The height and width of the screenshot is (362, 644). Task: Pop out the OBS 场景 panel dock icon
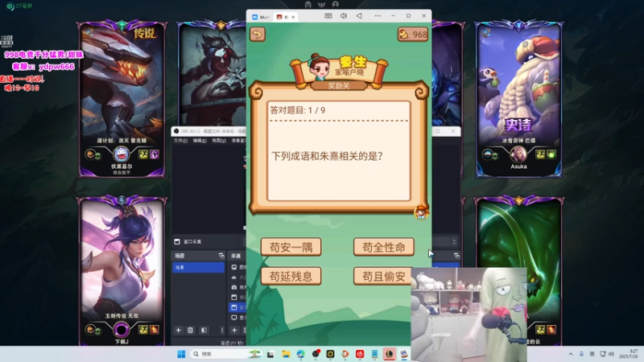click(221, 256)
